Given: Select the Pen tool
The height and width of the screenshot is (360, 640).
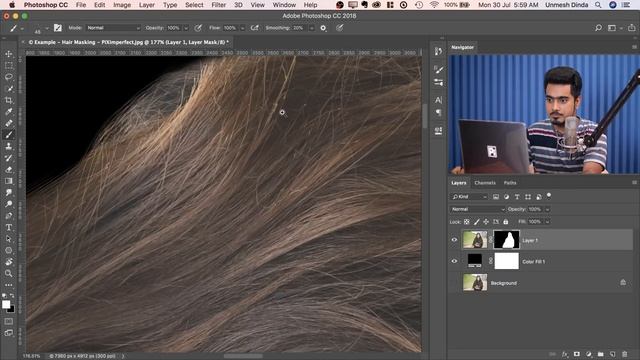Looking at the screenshot, I should (x=9, y=216).
